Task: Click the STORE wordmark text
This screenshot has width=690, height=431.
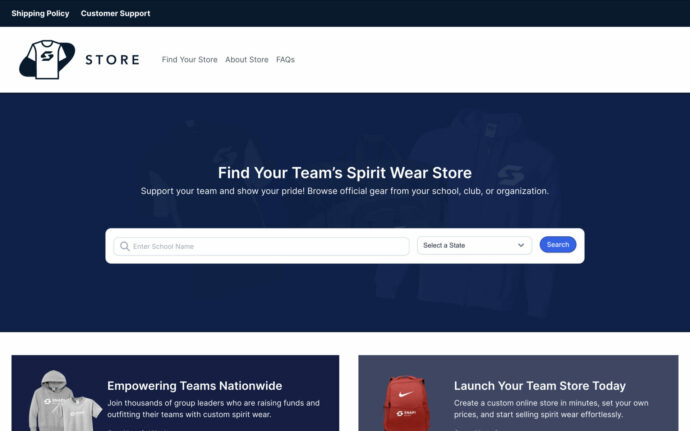Action: click(112, 59)
